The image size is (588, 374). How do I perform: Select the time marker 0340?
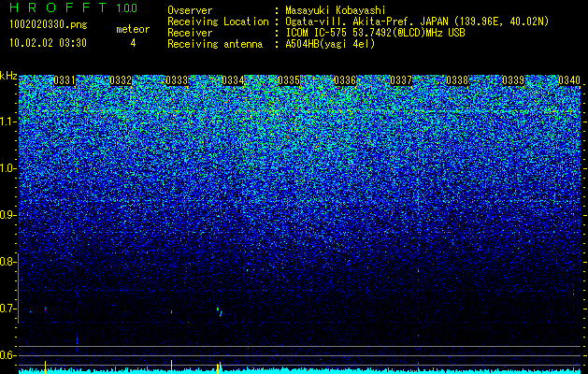coord(569,80)
